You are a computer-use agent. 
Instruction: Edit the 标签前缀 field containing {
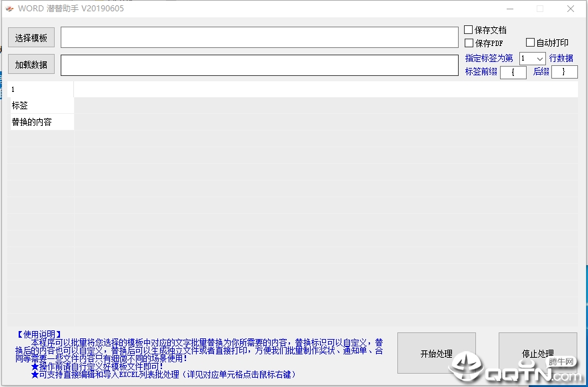pos(513,72)
